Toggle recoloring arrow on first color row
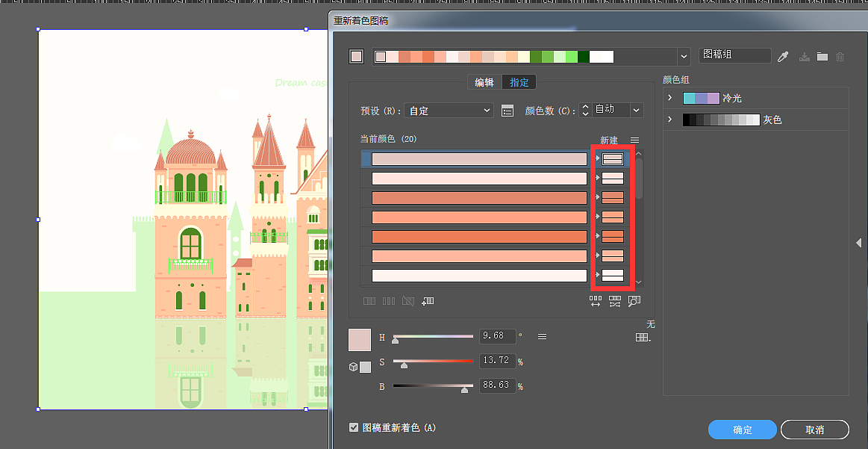868x449 pixels. point(597,158)
